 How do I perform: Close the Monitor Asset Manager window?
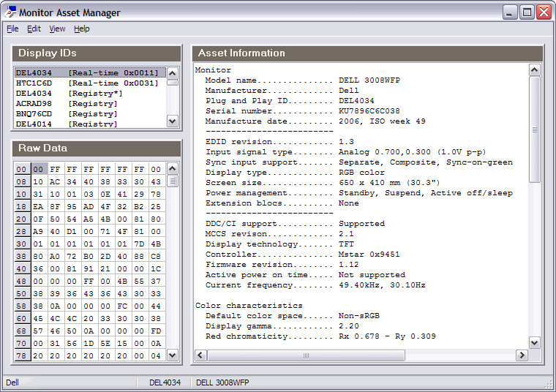(544, 12)
